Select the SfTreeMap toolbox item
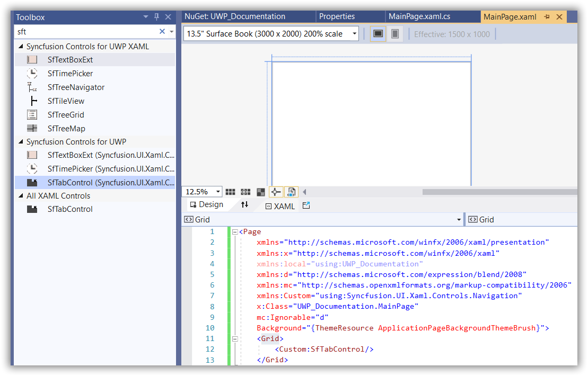The height and width of the screenshot is (376, 588). coord(95,129)
